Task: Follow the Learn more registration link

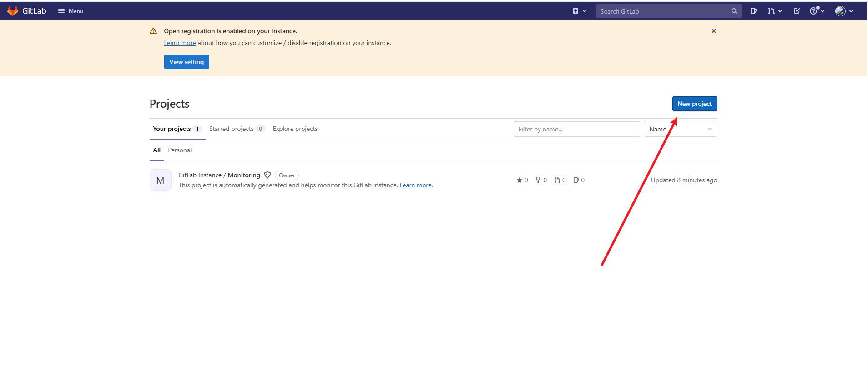Action: tap(180, 43)
